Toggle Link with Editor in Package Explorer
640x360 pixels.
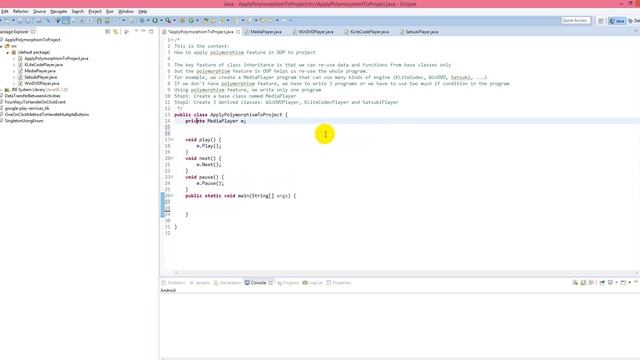(116, 31)
